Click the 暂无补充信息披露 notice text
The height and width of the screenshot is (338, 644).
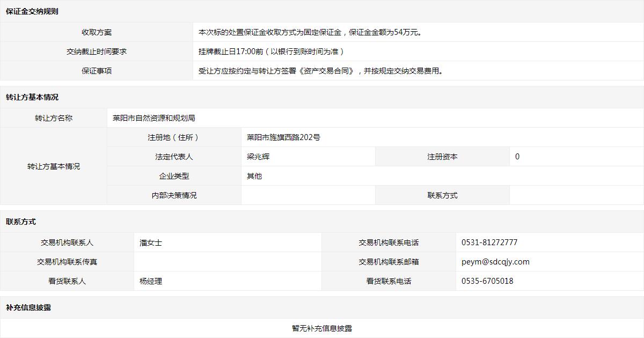click(x=322, y=328)
